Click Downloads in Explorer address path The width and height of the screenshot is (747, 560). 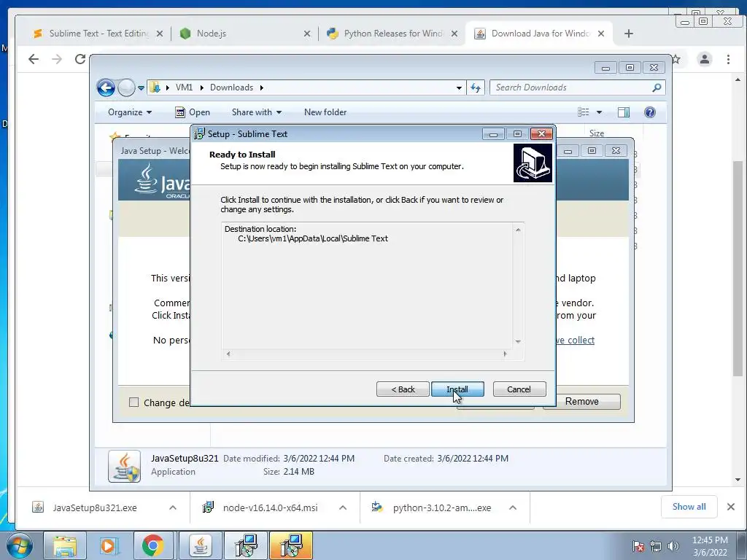pos(231,87)
